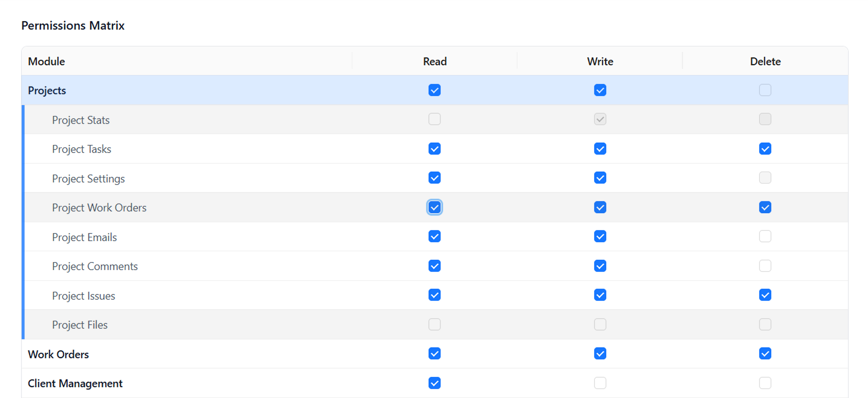Check Delete for Project Comments
This screenshot has width=868, height=398.
[x=765, y=266]
